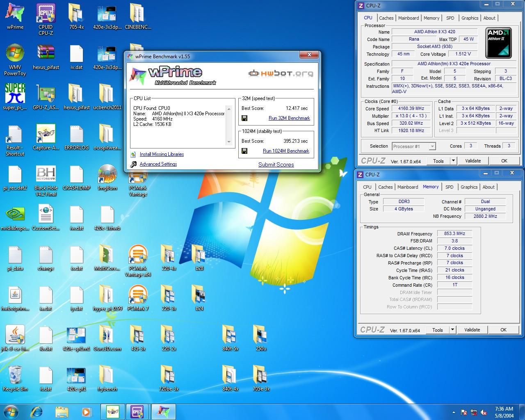Click Tools button in upper CPU-Z window

tap(438, 161)
